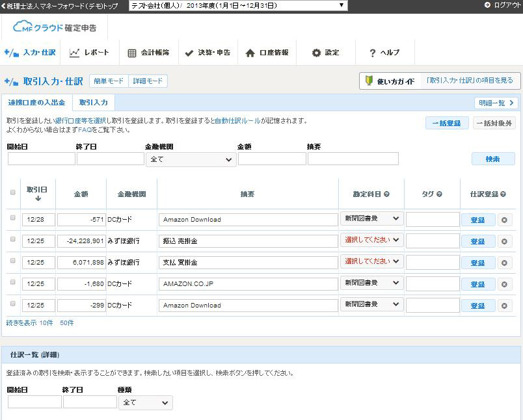Click the exclude icon for 12/28 Amazon Download row
Image resolution: width=523 pixels, height=420 pixels.
click(x=504, y=220)
